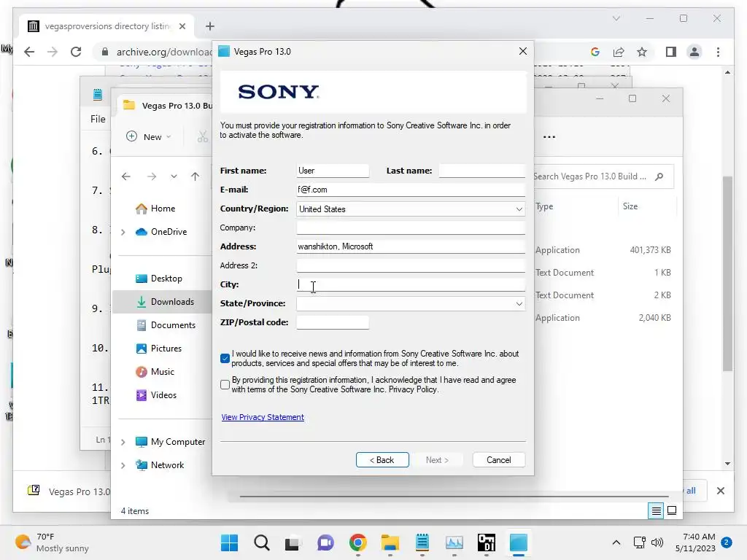Click the volume icon in system tray
Image resolution: width=747 pixels, height=560 pixels.
pyautogui.click(x=657, y=542)
